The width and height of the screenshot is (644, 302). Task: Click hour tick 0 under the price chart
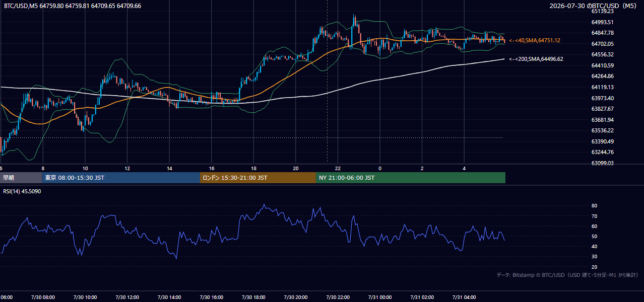[x=380, y=168]
